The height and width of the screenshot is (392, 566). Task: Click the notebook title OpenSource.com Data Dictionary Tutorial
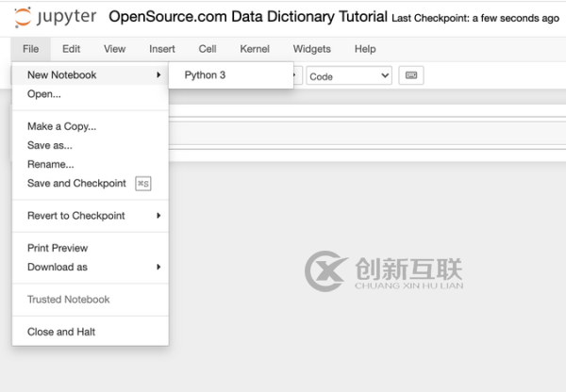(x=248, y=17)
